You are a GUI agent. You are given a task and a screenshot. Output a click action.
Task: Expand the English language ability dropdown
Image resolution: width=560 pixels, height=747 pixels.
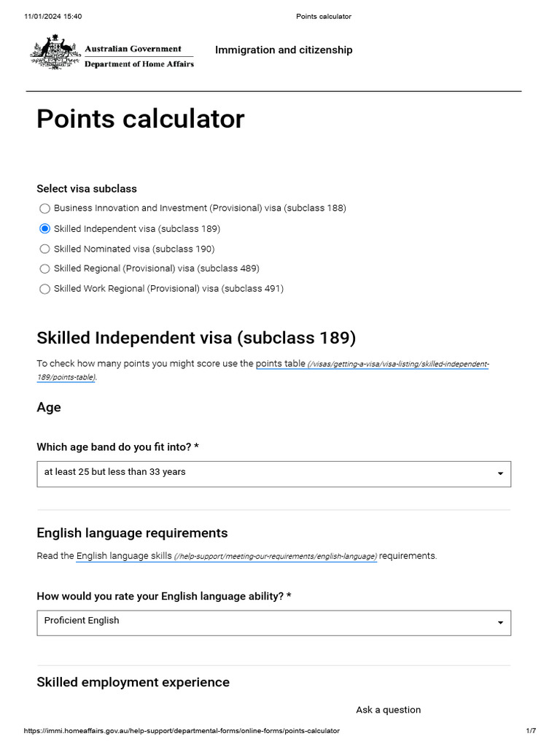[273, 622]
